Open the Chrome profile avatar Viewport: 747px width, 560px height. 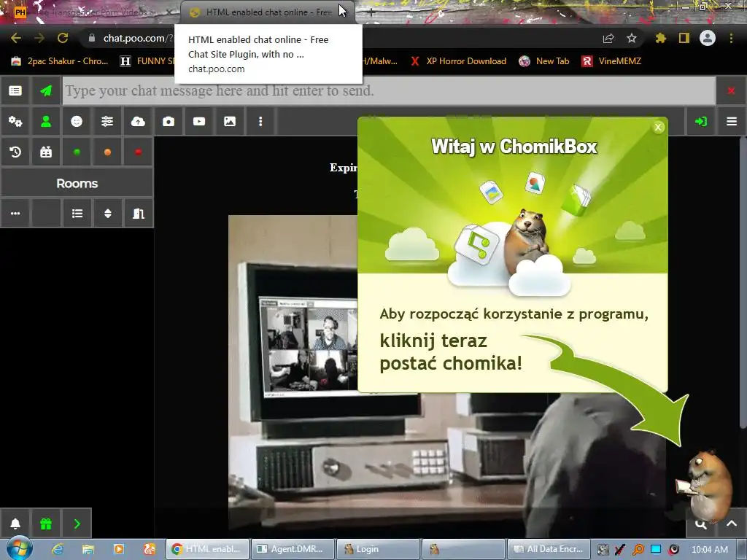pyautogui.click(x=708, y=38)
